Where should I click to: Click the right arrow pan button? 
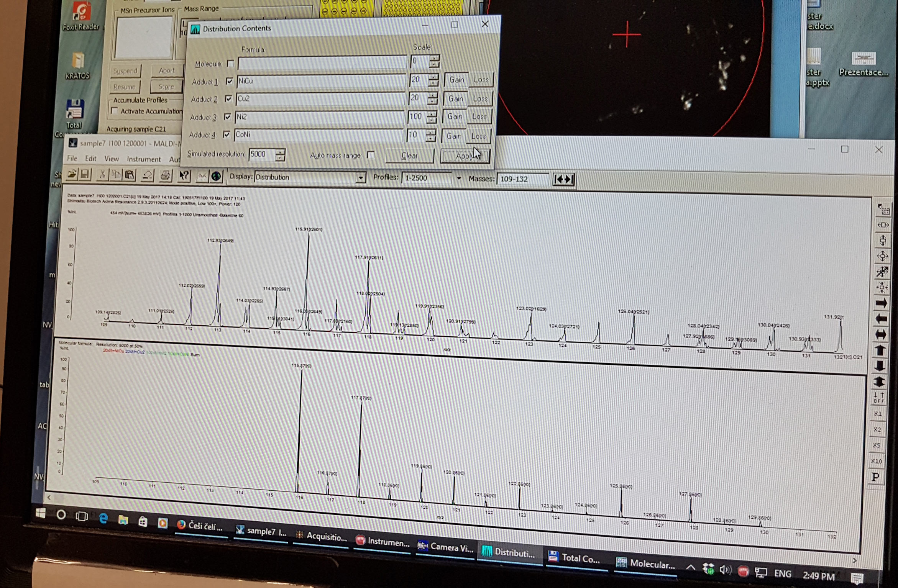tap(881, 304)
